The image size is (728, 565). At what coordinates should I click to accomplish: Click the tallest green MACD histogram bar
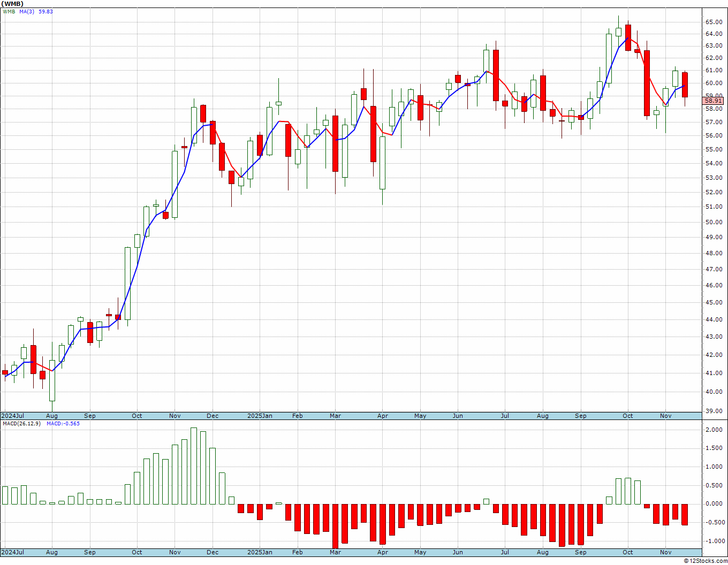click(194, 466)
